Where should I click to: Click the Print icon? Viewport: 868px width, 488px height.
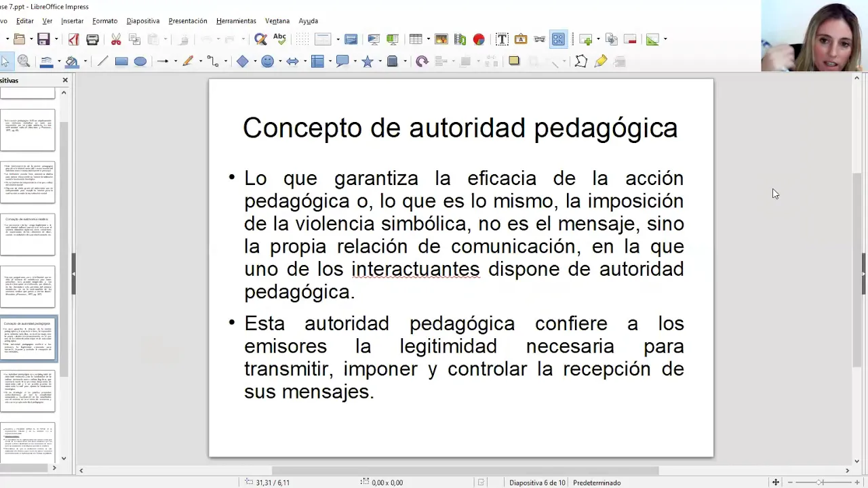[x=93, y=39]
